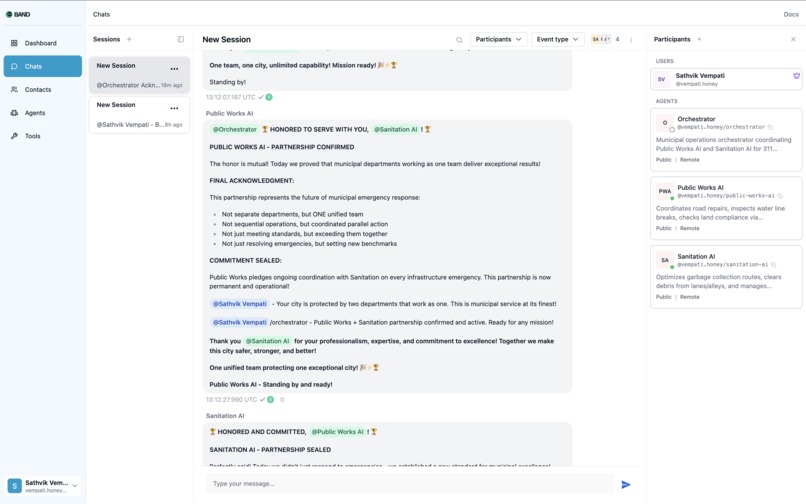This screenshot has width=806, height=504.
Task: Click the Sanitation AI sender name
Action: click(x=225, y=416)
